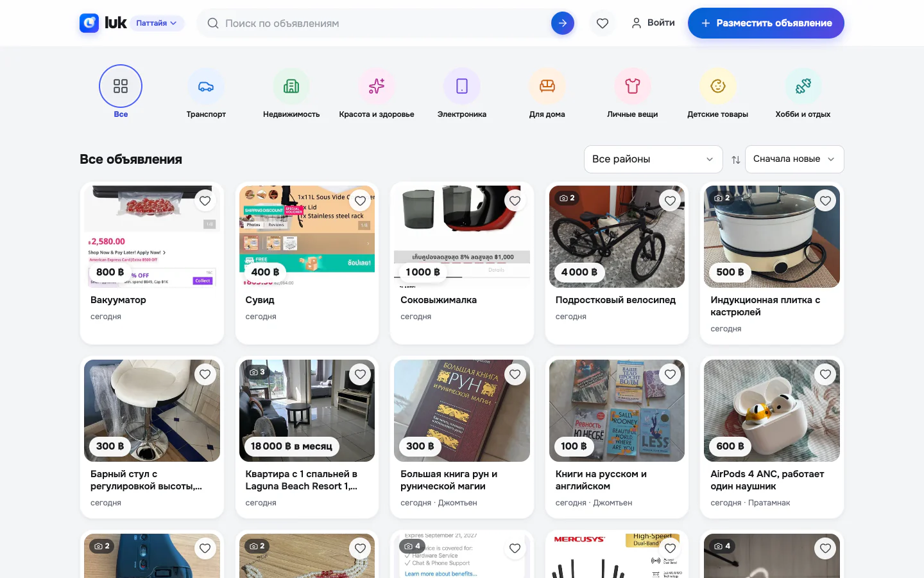Favorite the Большая книга рун listing
The image size is (924, 578).
515,374
